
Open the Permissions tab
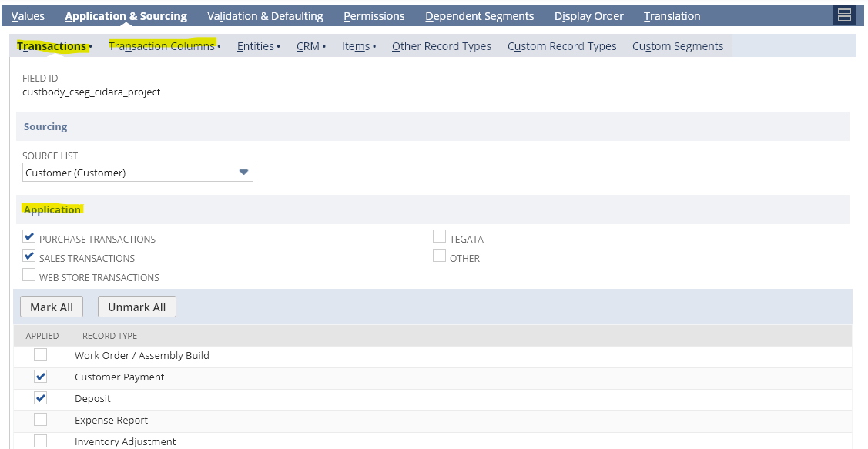(x=374, y=15)
